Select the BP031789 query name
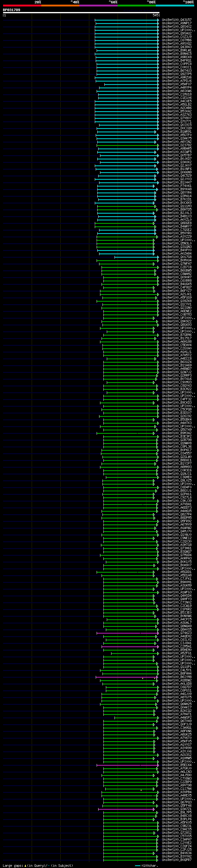The width and height of the screenshot is (197, 868). coord(11,10)
